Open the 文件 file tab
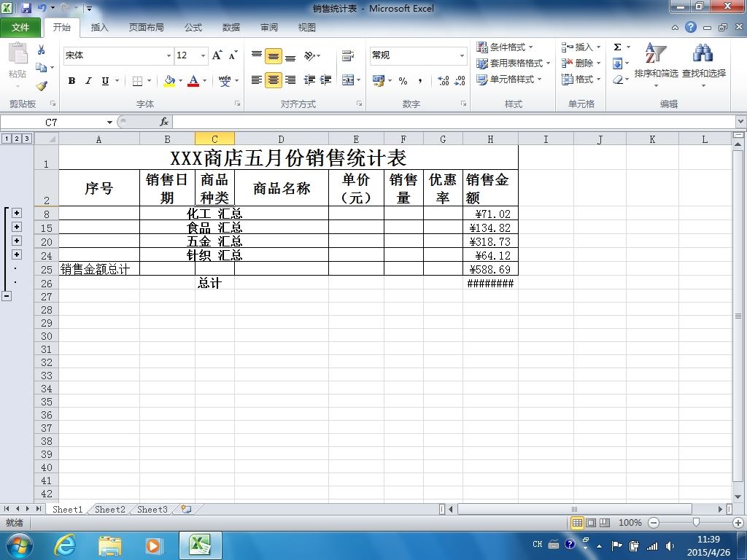Screen dimensions: 747x560 click(x=20, y=28)
